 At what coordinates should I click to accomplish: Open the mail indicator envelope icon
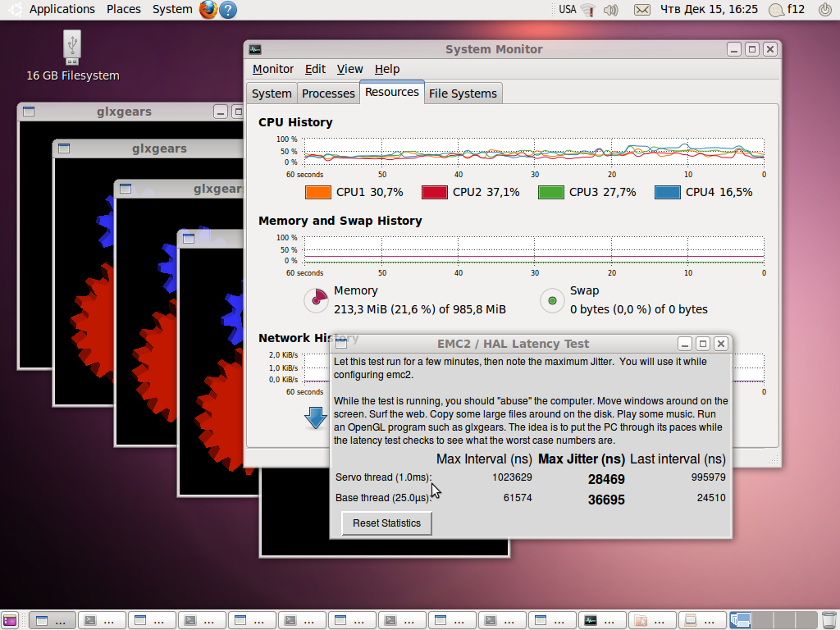[x=641, y=10]
